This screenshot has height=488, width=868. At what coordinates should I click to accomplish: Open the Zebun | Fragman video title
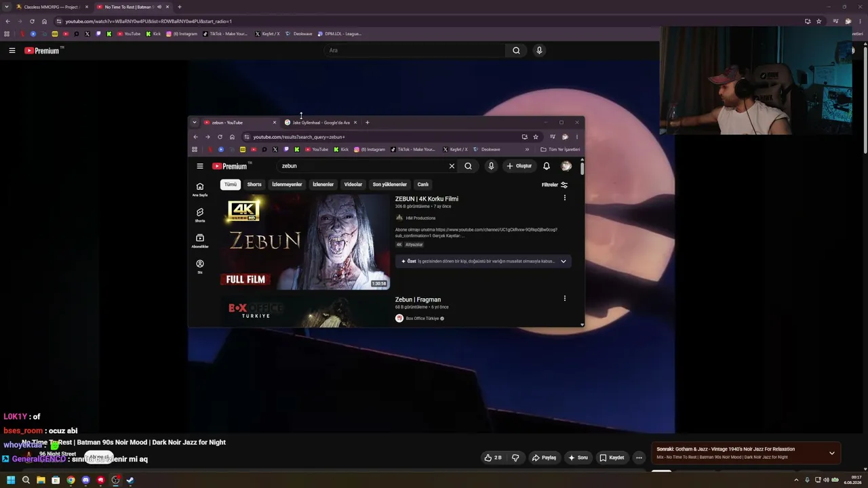coord(418,300)
